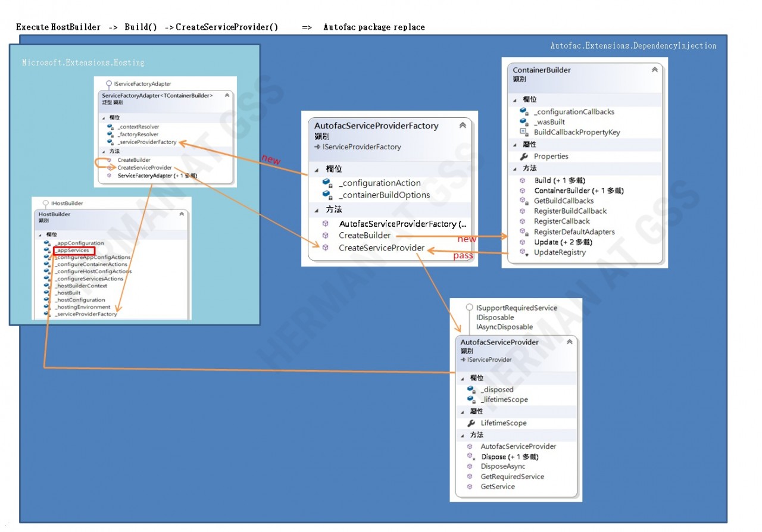Select RegisterBuildCallback method in ContainerBuilder

tap(570, 211)
